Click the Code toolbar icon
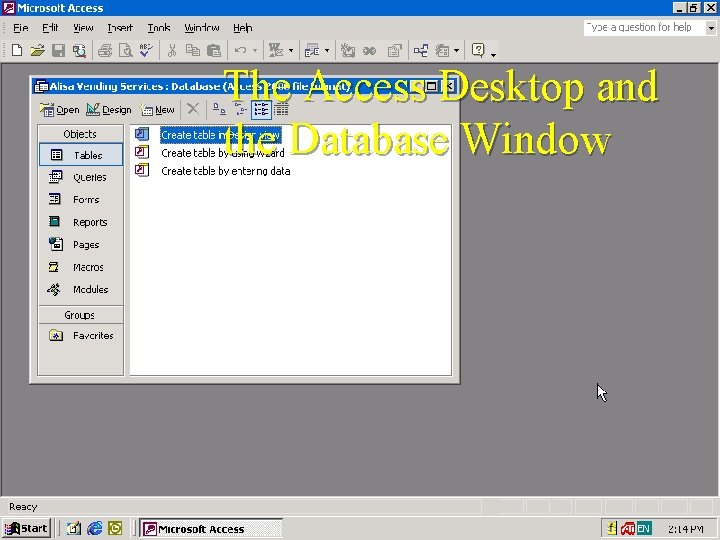The height and width of the screenshot is (540, 720). pyautogui.click(x=348, y=50)
